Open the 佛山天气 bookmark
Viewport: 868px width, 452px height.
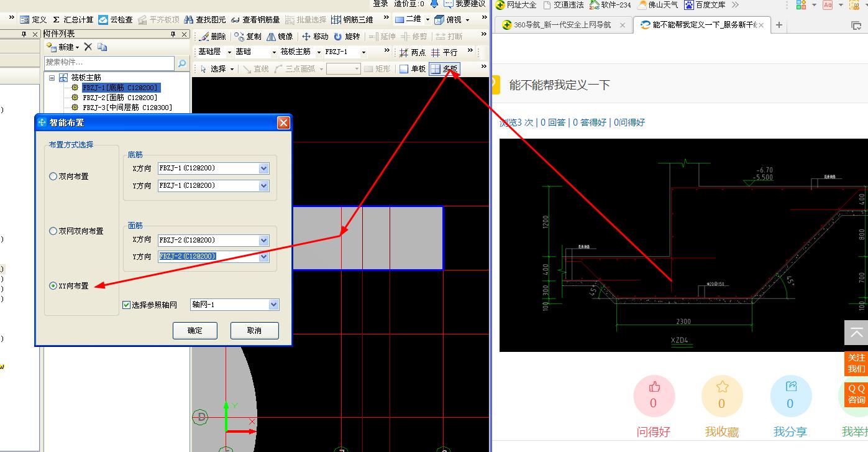(x=658, y=5)
